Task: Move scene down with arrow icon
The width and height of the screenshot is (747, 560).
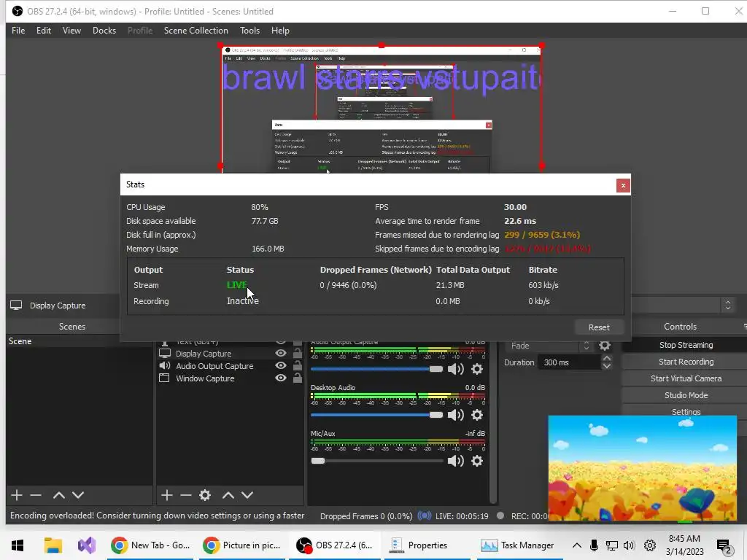Action: 78,495
